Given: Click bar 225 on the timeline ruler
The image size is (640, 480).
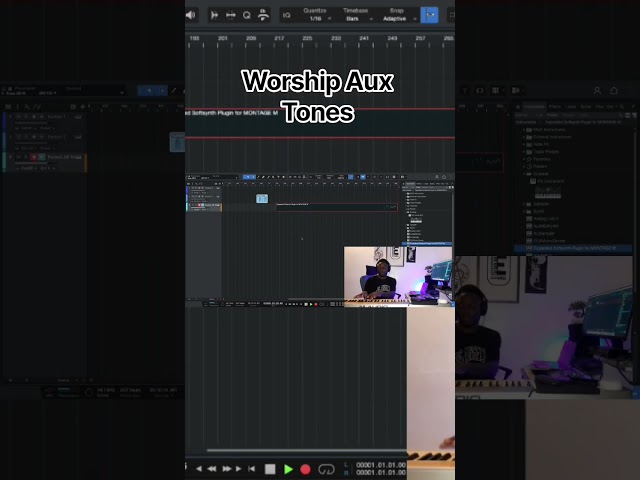Looking at the screenshot, I should [x=307, y=38].
